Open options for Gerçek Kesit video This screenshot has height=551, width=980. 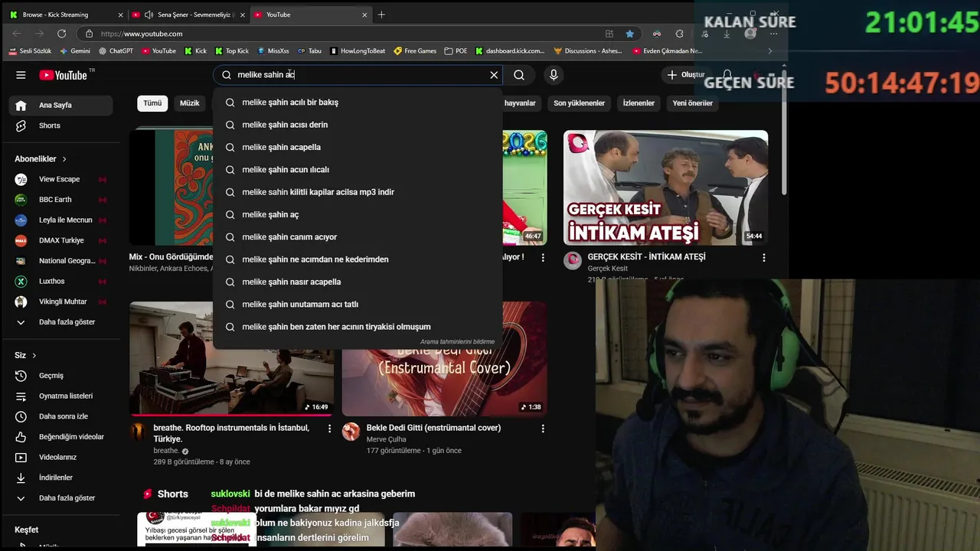(763, 258)
